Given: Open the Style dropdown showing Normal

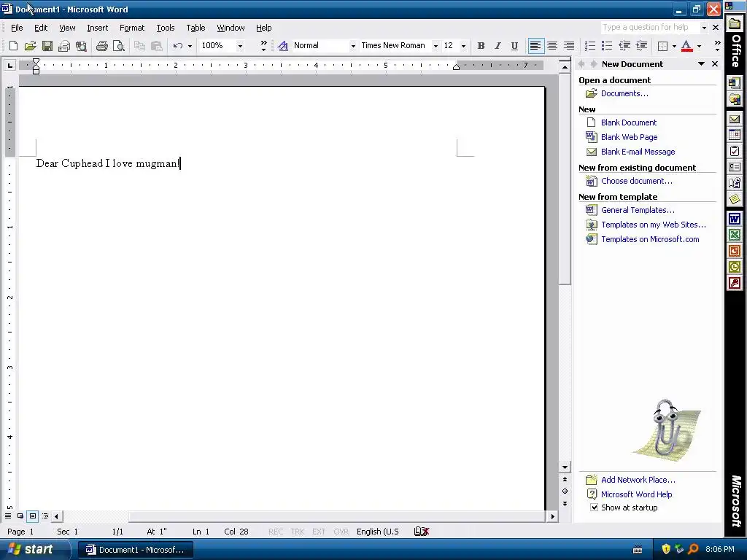Looking at the screenshot, I should point(353,46).
